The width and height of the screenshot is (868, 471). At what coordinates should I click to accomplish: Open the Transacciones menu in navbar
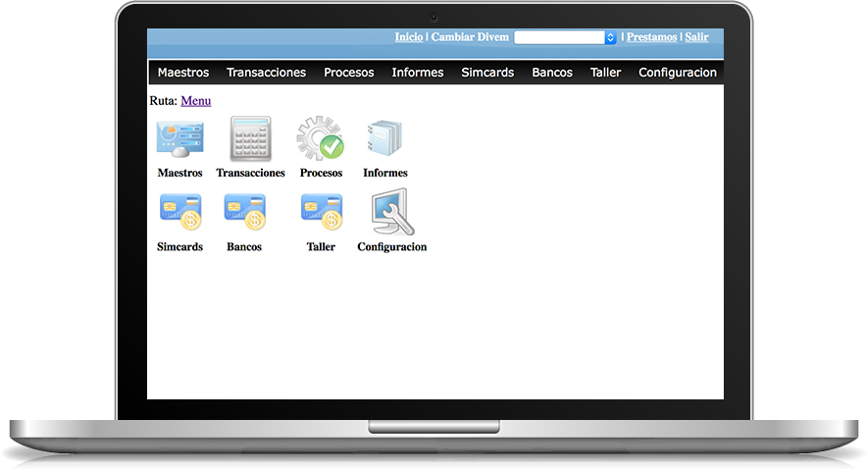pos(266,73)
